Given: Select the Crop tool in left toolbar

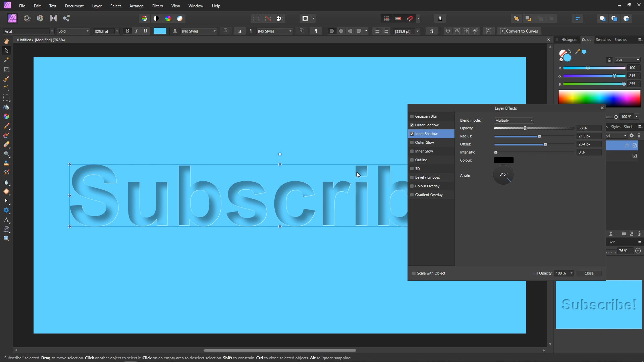Looking at the screenshot, I should tap(6, 69).
